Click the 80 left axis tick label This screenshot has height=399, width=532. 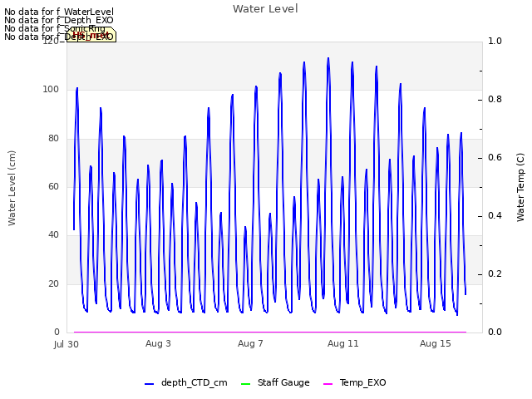point(53,138)
